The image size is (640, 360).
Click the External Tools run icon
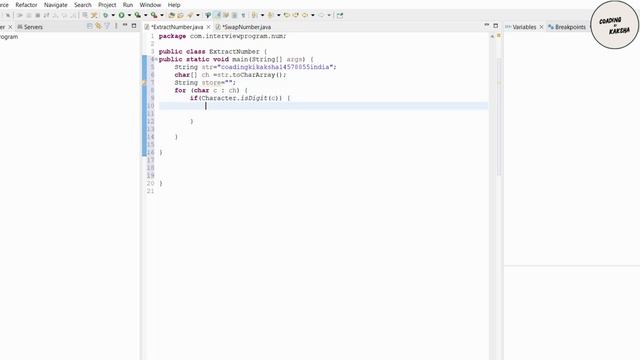coord(154,15)
